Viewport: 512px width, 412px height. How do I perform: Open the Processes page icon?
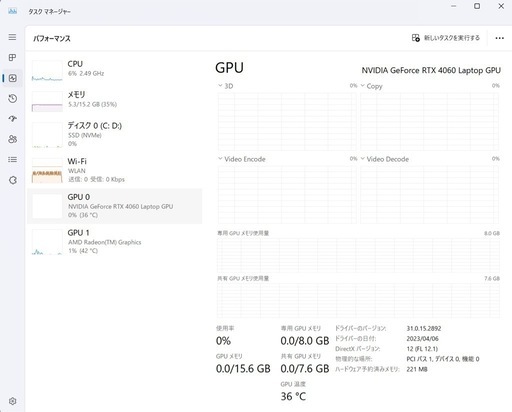point(12,57)
